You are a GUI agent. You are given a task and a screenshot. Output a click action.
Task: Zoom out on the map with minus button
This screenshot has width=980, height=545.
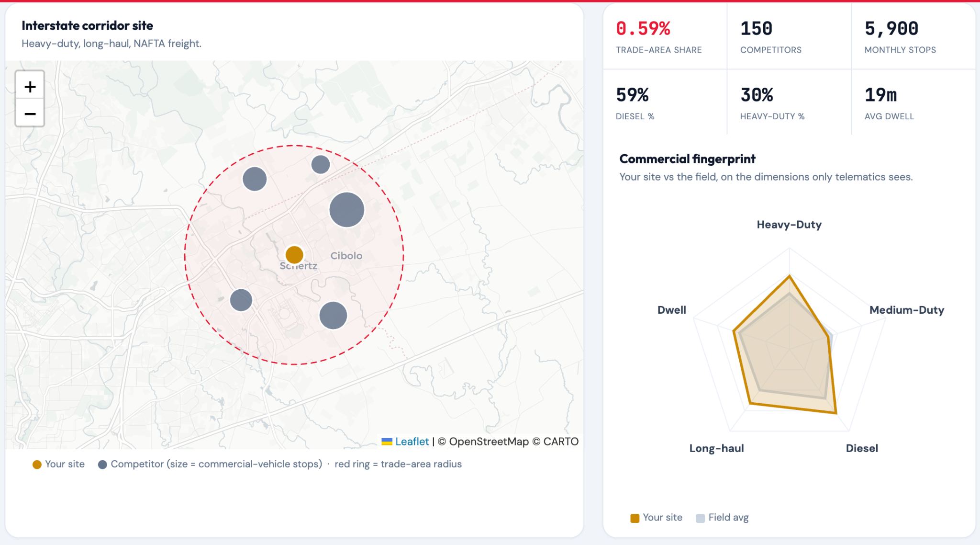pos(30,113)
